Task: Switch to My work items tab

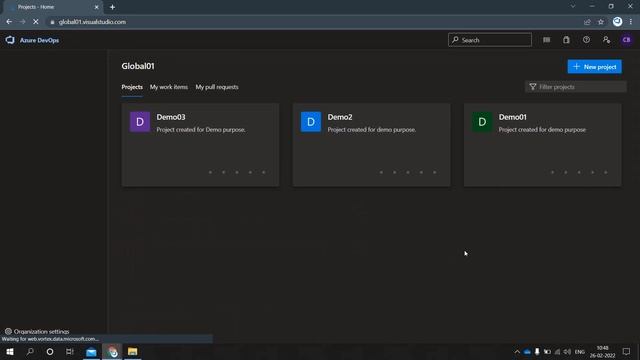Action: [x=169, y=87]
